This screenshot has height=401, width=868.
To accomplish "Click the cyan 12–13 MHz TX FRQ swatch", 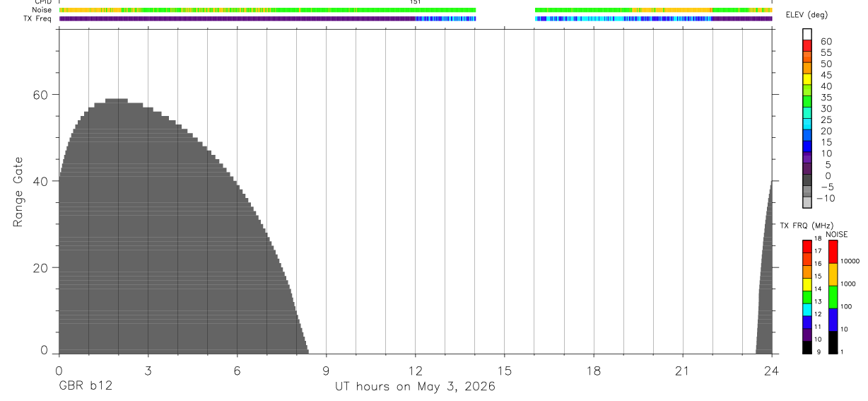I will [x=807, y=310].
